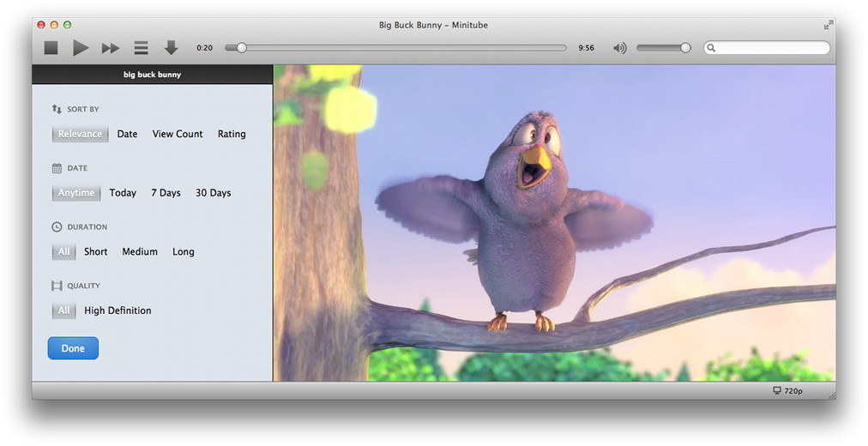The height and width of the screenshot is (446, 868).
Task: Focus the search field in toolbar
Action: pyautogui.click(x=770, y=48)
